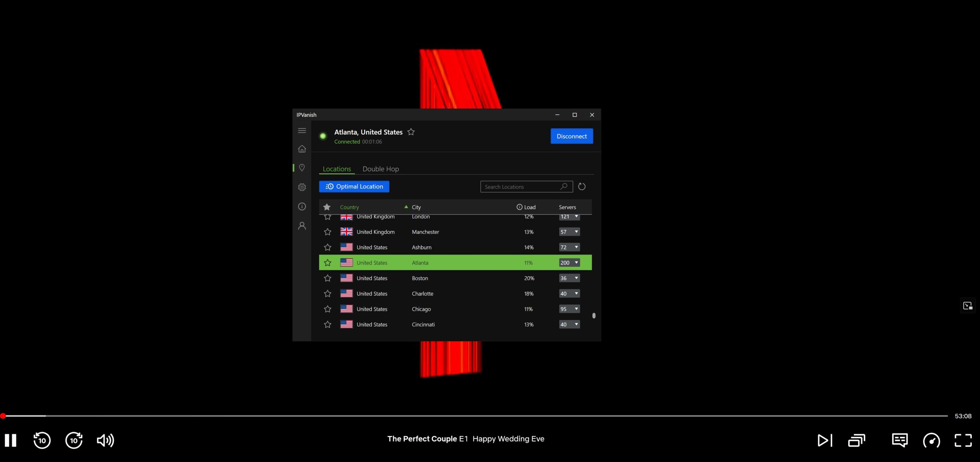Select the Ashburn city entry

coord(421,247)
